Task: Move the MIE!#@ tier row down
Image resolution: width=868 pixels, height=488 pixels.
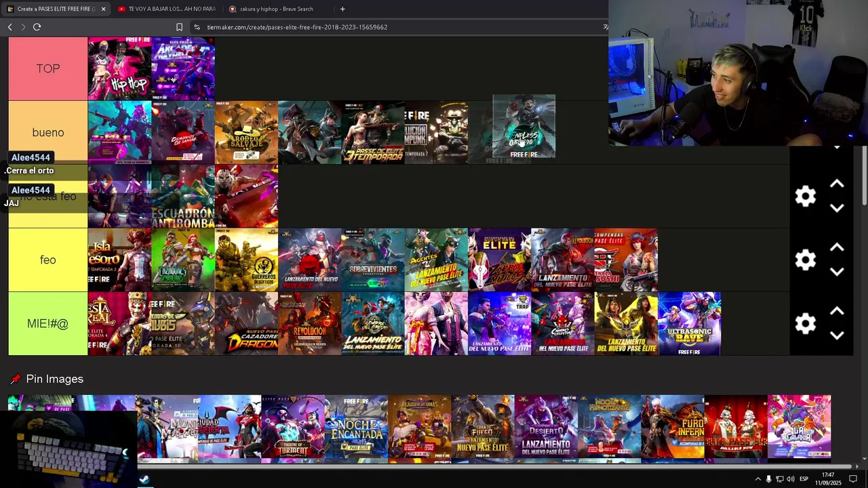Action: [x=837, y=335]
